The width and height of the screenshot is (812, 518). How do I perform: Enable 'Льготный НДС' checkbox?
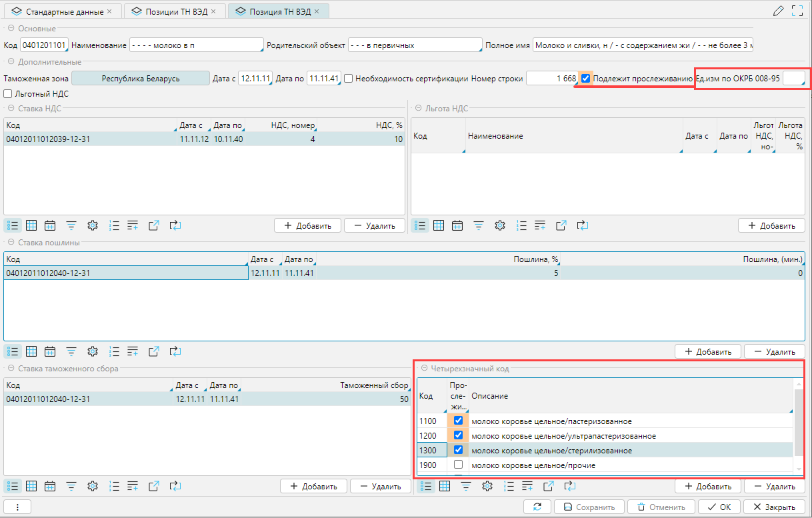[8, 94]
